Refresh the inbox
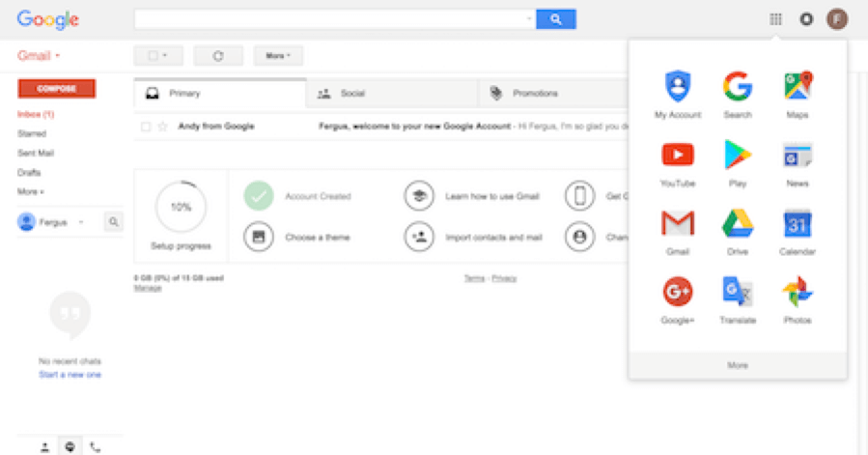The width and height of the screenshot is (868, 455). (218, 55)
